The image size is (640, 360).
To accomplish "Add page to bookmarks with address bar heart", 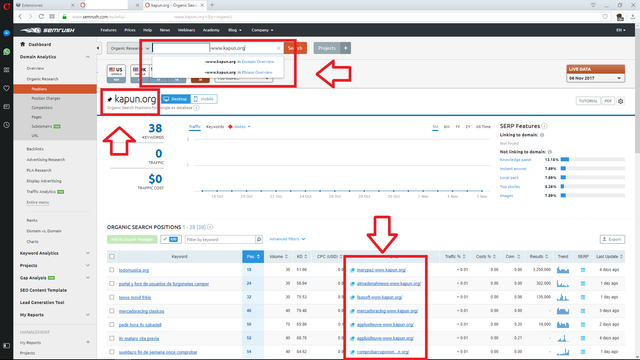I will click(605, 17).
